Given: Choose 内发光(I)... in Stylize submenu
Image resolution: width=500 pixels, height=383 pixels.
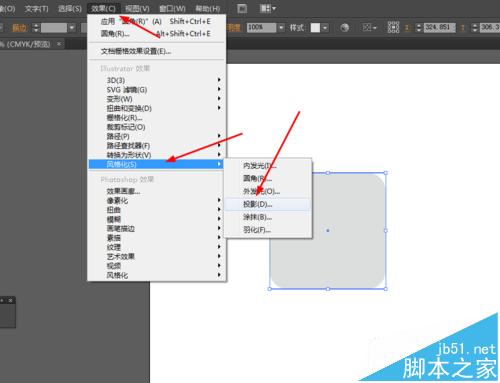Looking at the screenshot, I should pos(268,165).
